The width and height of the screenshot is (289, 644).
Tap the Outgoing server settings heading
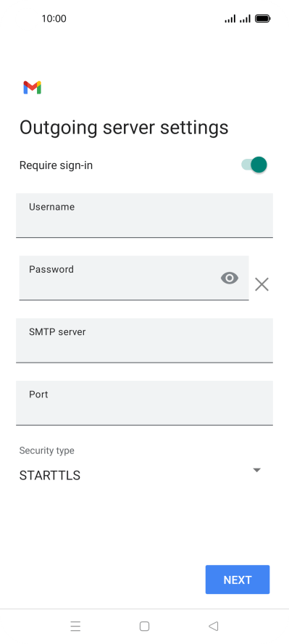coord(124,128)
